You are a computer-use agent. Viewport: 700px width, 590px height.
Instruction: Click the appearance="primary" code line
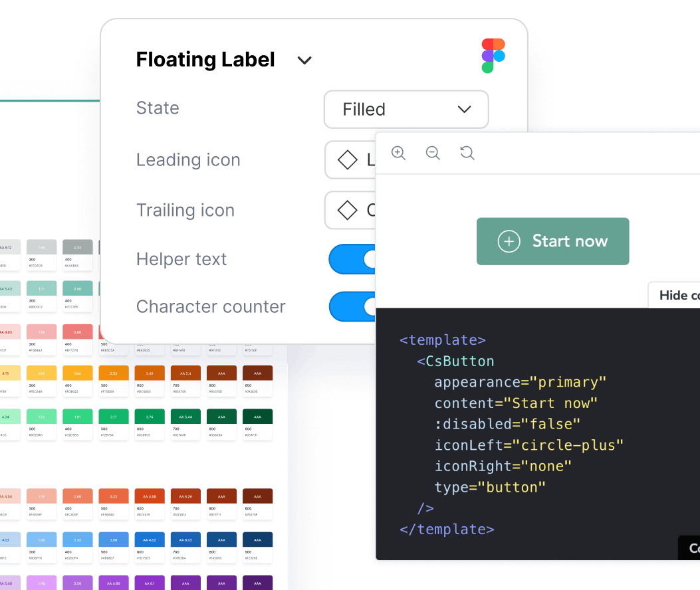[520, 383]
